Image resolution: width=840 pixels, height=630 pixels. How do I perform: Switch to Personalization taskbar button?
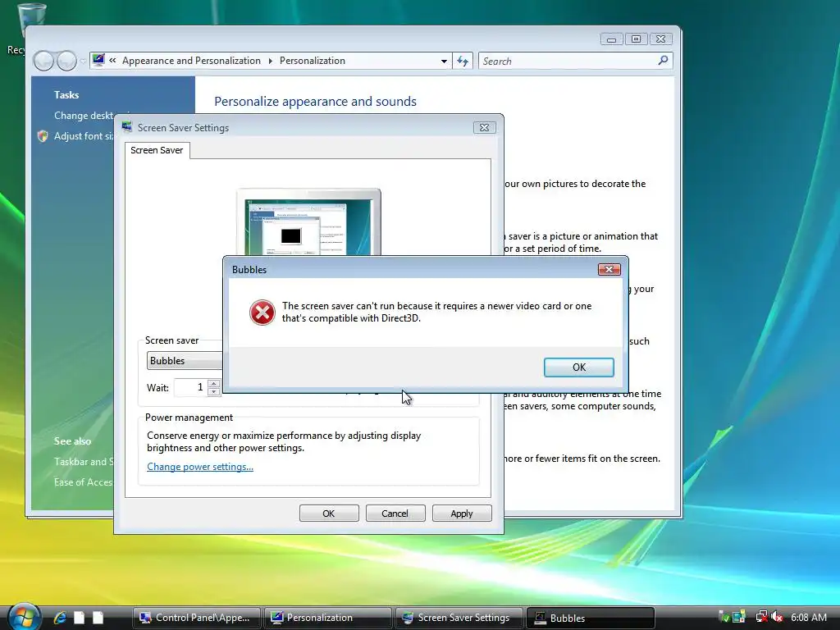[x=327, y=618]
